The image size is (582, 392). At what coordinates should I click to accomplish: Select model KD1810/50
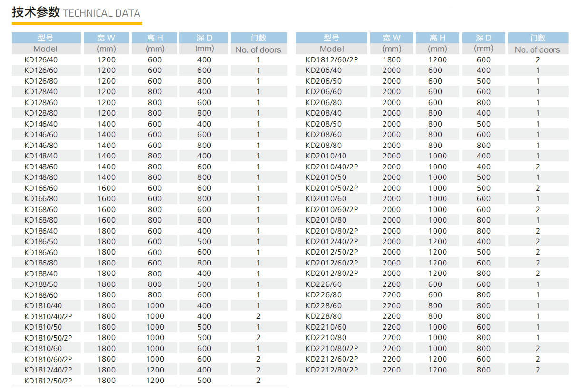point(43,327)
